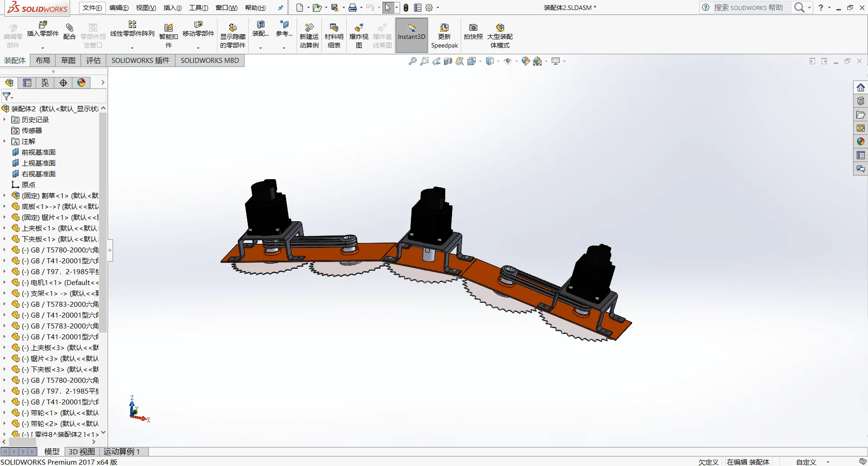Click the Zoom to Area icon

click(x=425, y=61)
